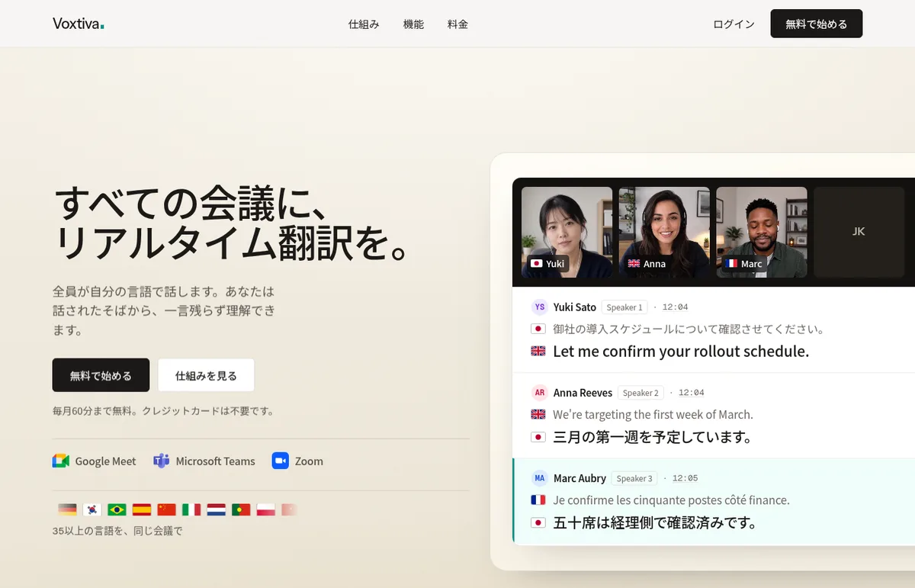Click the UK flag beside 'Let me confirm your rollout schedule'
This screenshot has height=588, width=915.
(538, 352)
